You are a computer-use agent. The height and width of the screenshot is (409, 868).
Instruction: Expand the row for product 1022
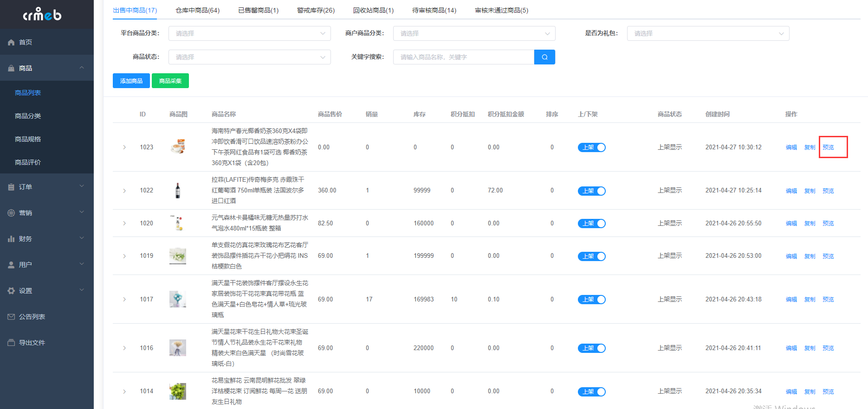tap(124, 191)
